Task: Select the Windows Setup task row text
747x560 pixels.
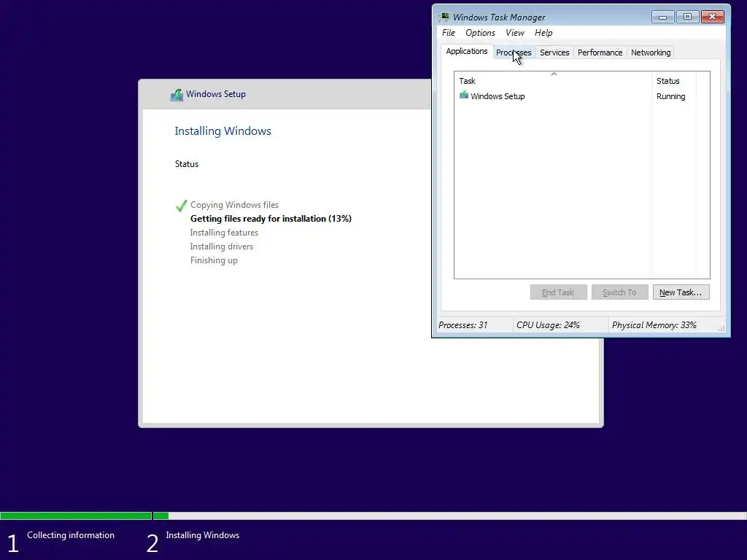Action: coord(498,96)
